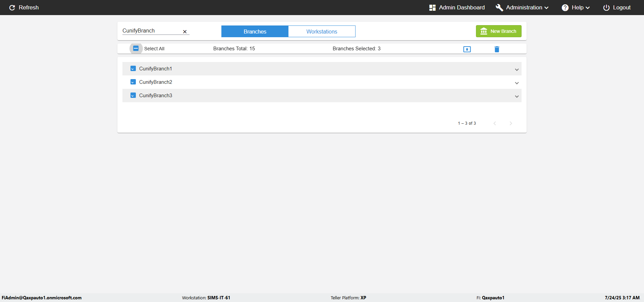
Task: Click the export selected branches icon
Action: [x=467, y=49]
